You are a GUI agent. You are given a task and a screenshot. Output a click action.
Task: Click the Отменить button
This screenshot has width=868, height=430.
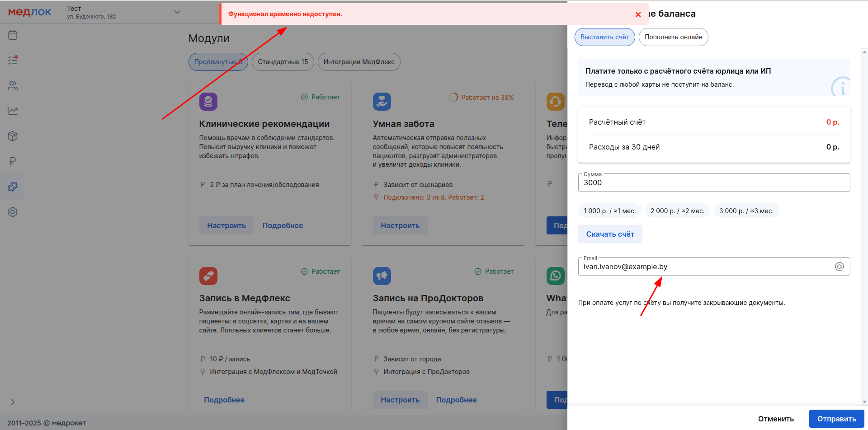point(776,419)
